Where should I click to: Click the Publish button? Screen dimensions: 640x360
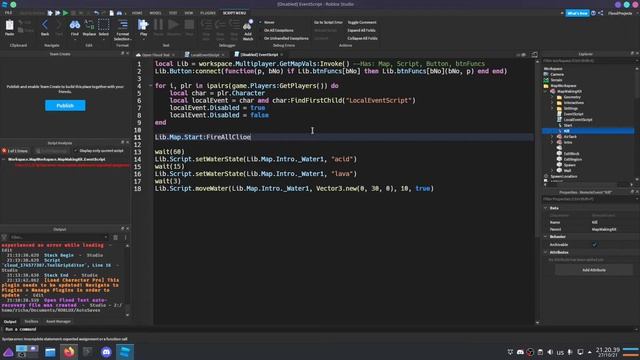click(65, 106)
